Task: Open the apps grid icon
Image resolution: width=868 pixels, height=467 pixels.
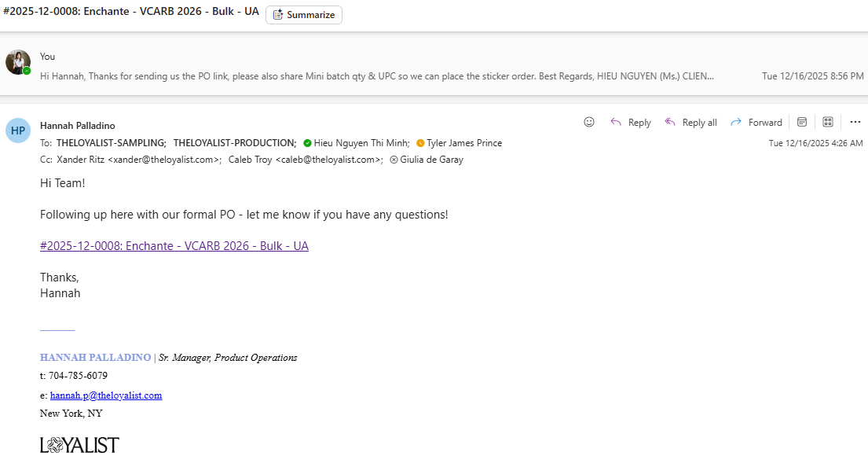Action: 828,122
